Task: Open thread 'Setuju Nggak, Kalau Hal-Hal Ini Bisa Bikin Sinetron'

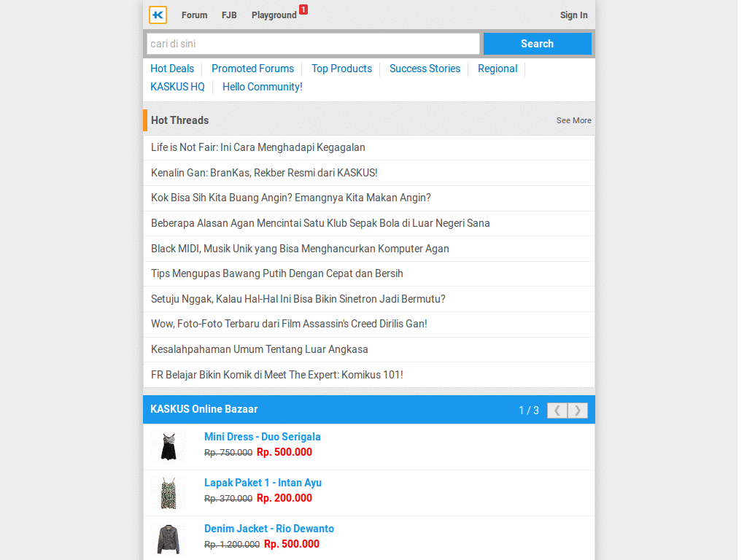Action: (x=368, y=299)
